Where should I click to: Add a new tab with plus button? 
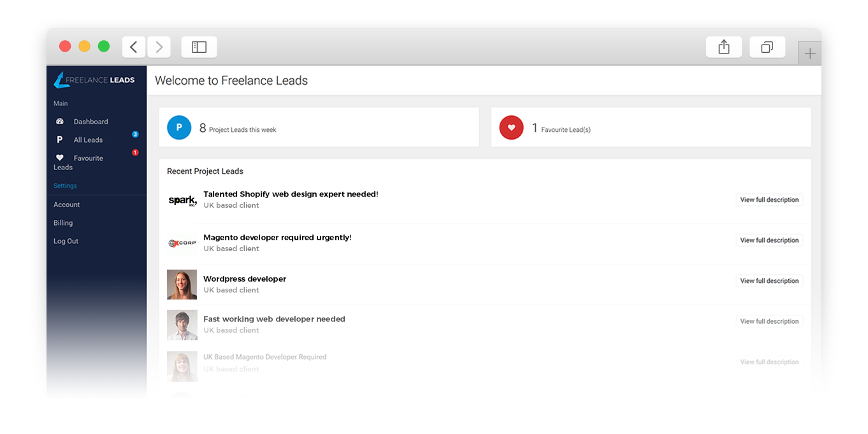(x=809, y=54)
